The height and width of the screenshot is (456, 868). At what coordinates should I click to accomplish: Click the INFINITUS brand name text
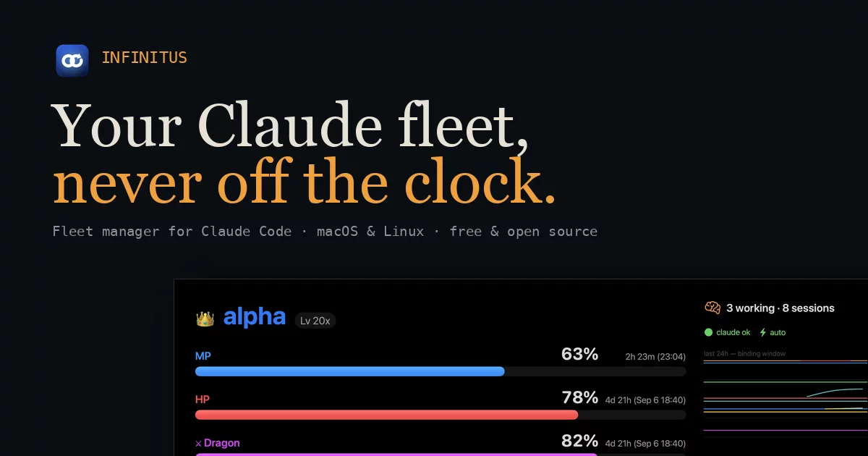click(145, 58)
